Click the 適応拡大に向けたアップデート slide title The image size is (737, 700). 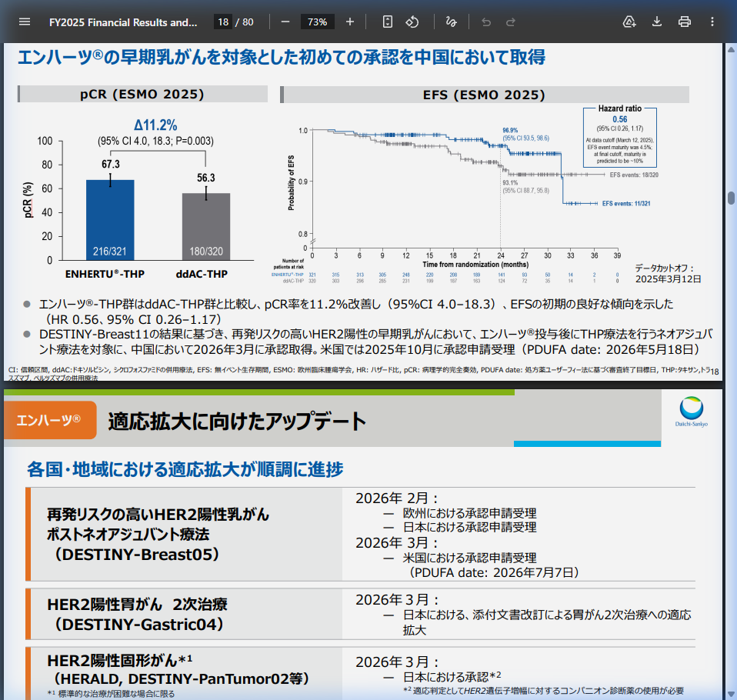click(x=237, y=421)
